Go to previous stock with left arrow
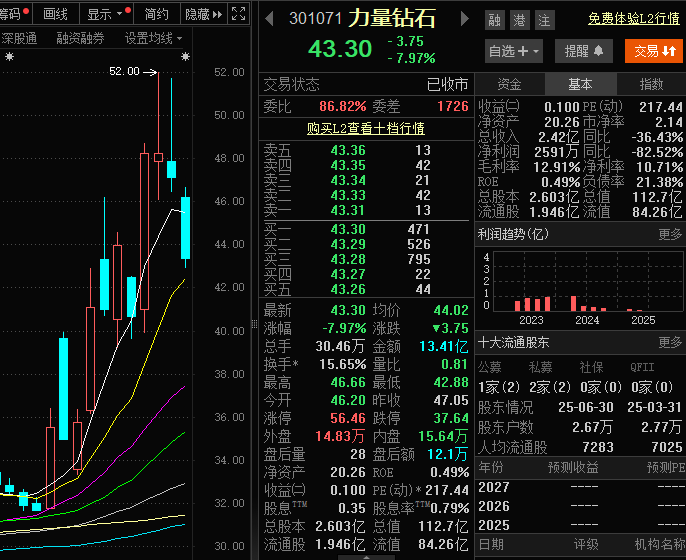This screenshot has width=686, height=560. (x=270, y=19)
